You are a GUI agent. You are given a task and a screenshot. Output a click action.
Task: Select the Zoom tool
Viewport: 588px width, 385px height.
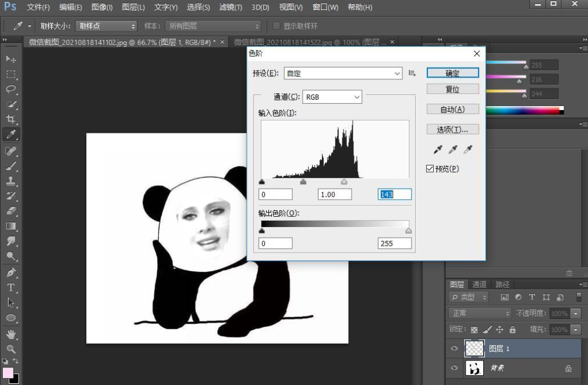[10, 348]
